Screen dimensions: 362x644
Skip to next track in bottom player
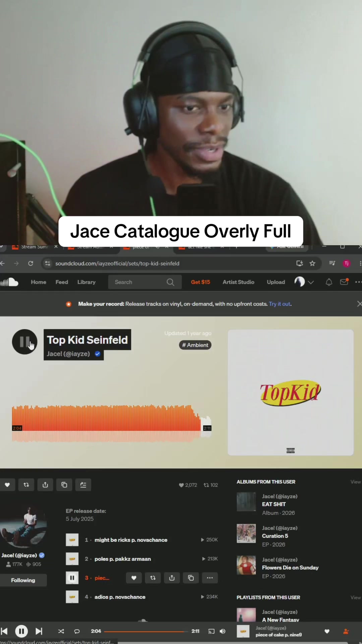[x=39, y=631]
